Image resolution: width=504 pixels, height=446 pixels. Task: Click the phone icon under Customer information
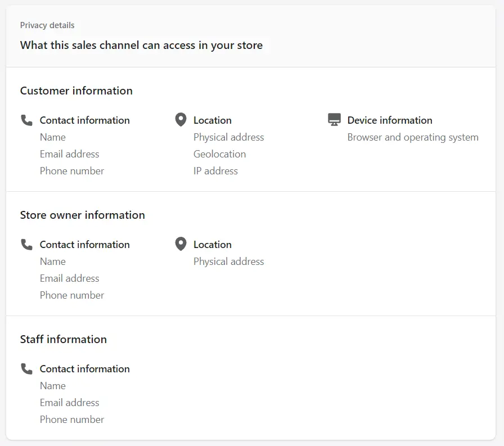26,120
